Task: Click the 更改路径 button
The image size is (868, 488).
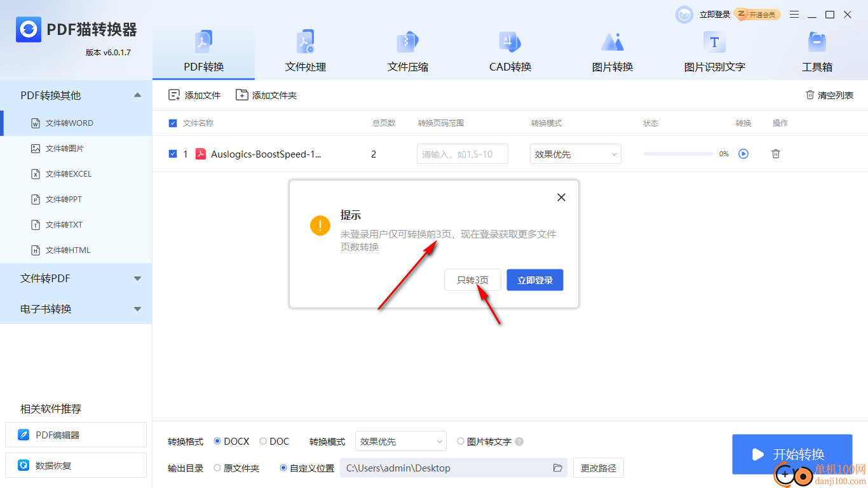Action: [x=599, y=468]
